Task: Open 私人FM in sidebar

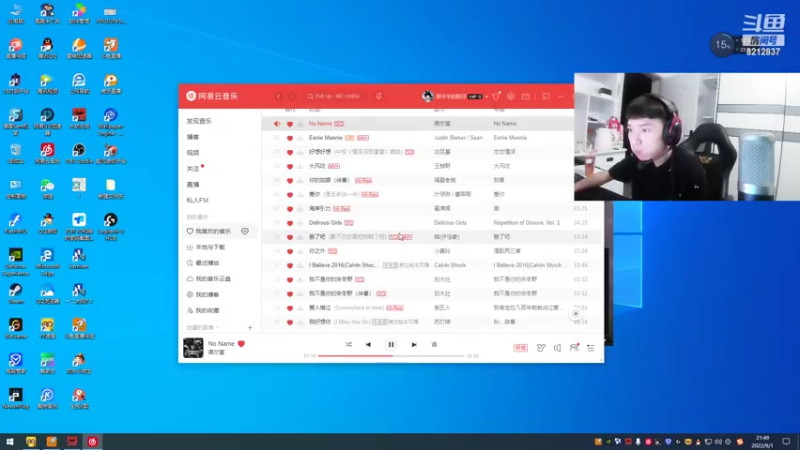Action: pyautogui.click(x=197, y=200)
